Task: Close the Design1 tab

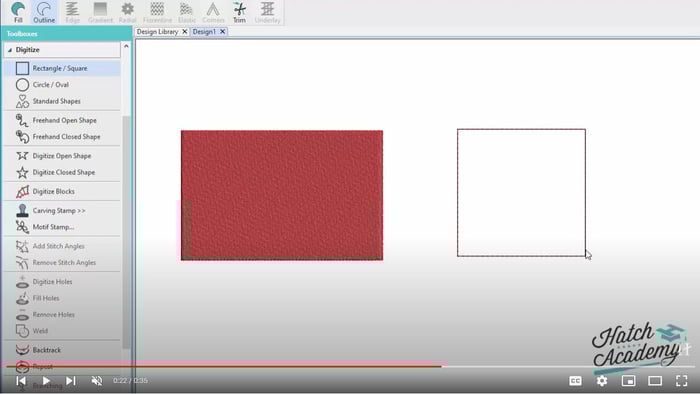Action: tap(222, 32)
